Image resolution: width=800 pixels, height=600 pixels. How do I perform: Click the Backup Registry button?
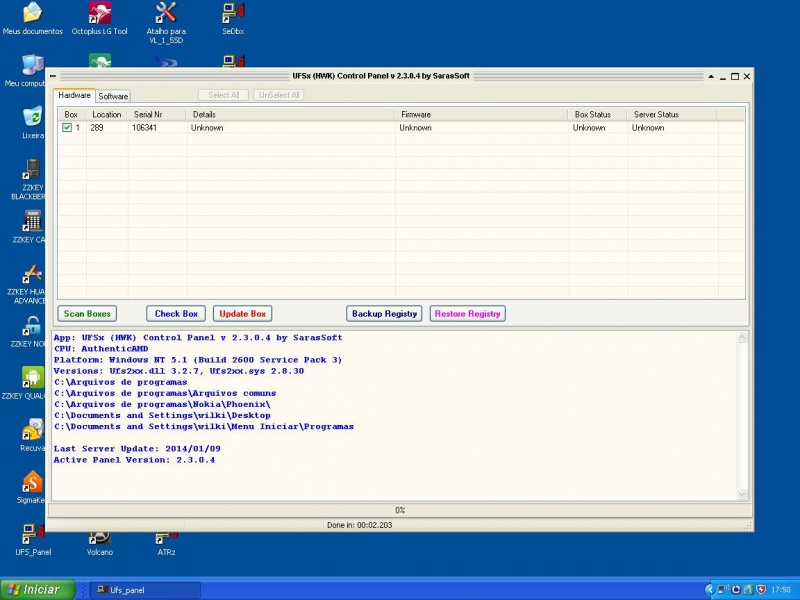coord(384,314)
